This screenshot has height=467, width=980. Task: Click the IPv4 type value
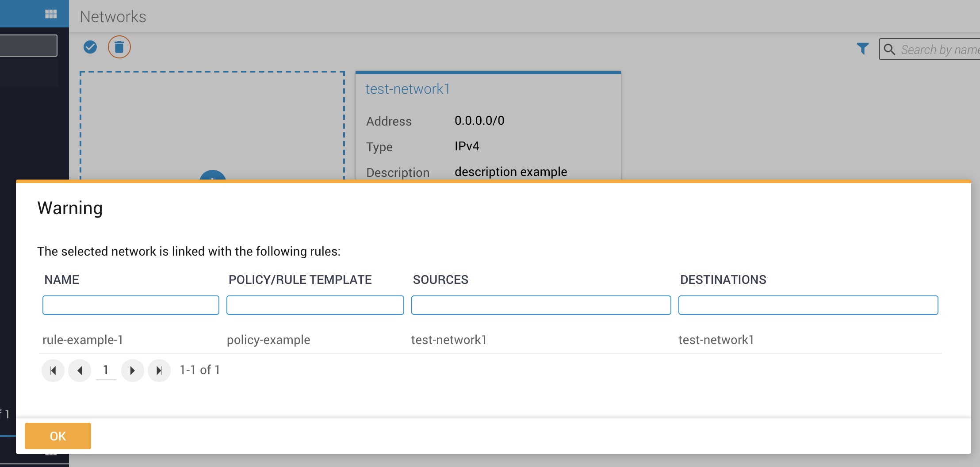pyautogui.click(x=467, y=146)
